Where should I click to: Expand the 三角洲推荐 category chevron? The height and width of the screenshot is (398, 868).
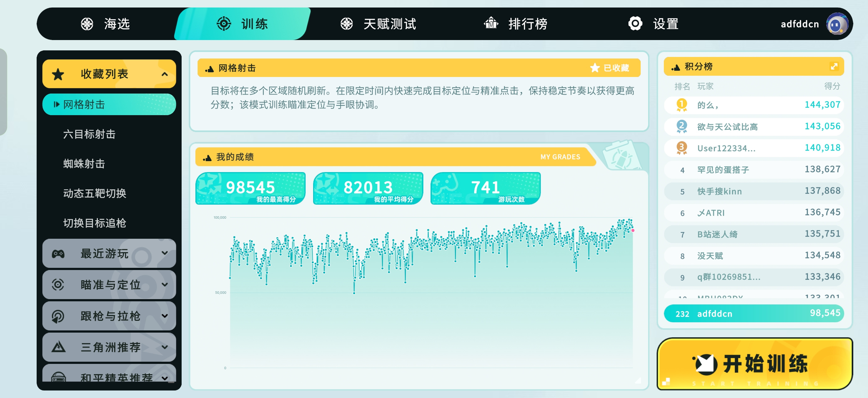tap(164, 347)
